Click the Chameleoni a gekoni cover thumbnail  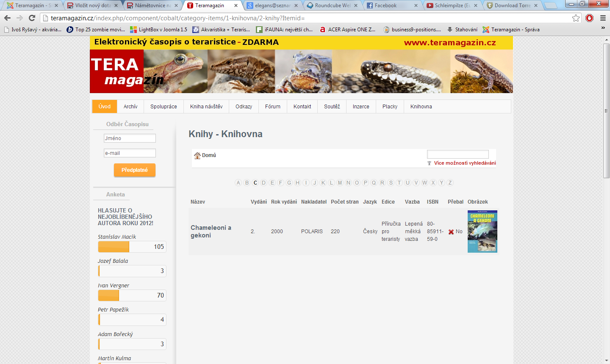pos(482,232)
